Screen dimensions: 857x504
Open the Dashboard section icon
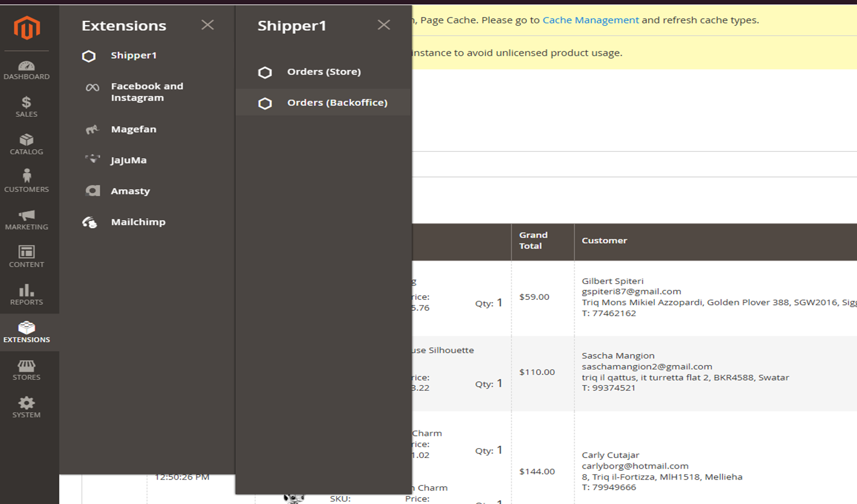tap(26, 66)
